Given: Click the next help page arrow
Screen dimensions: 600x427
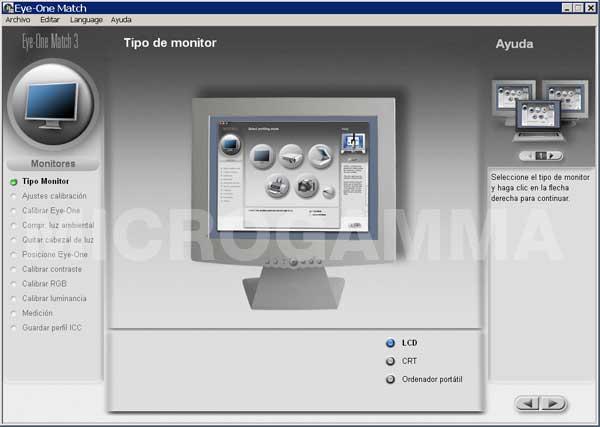Looking at the screenshot, I should point(551,156).
